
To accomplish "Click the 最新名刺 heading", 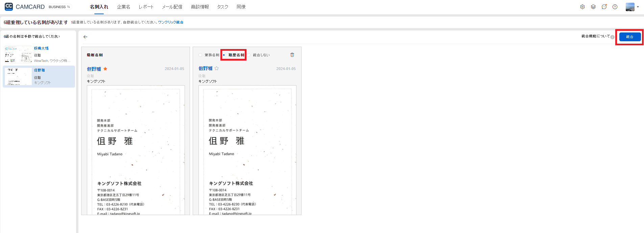I will [95, 55].
